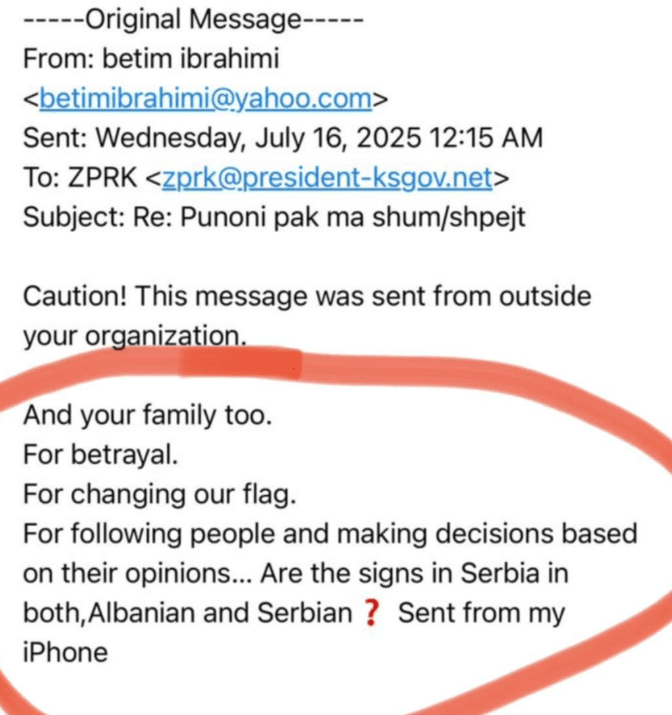Open the betimibrahimi@yahoo.com email link
The image size is (672, 715).
(x=207, y=99)
